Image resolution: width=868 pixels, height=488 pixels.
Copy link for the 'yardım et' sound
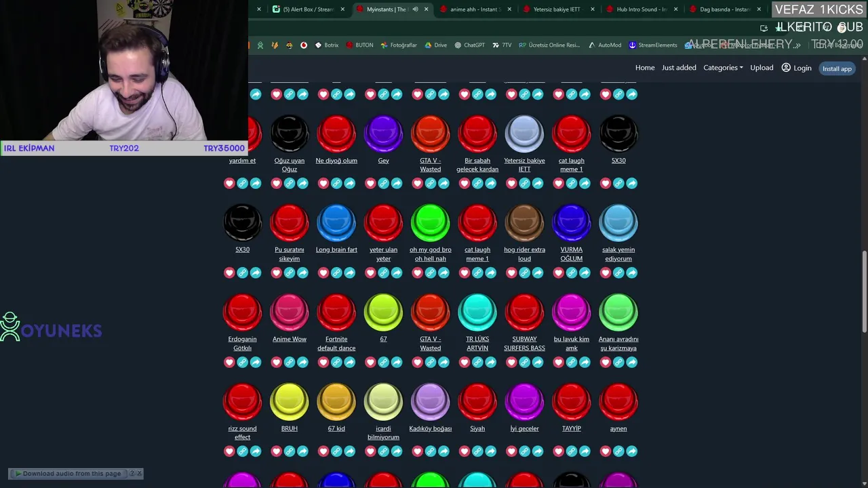242,183
